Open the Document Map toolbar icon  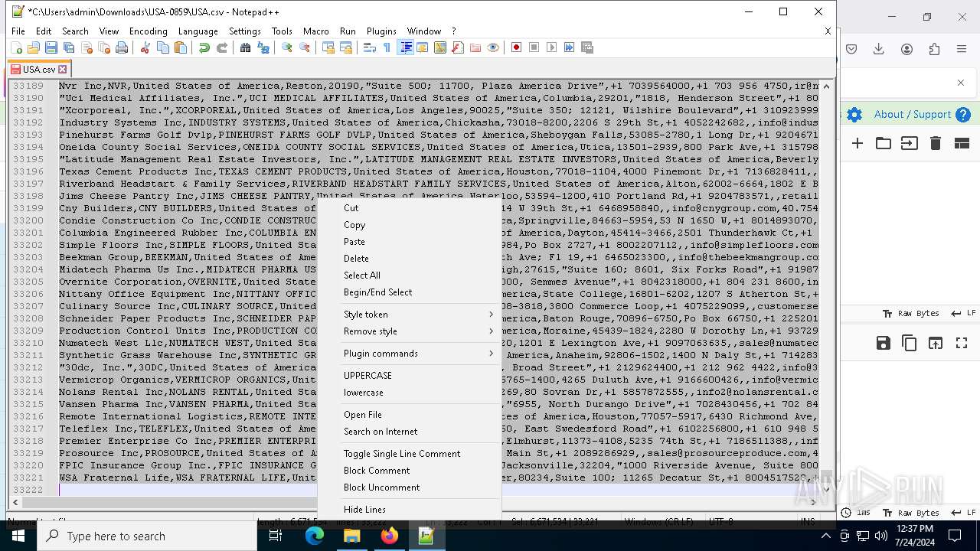point(439,47)
